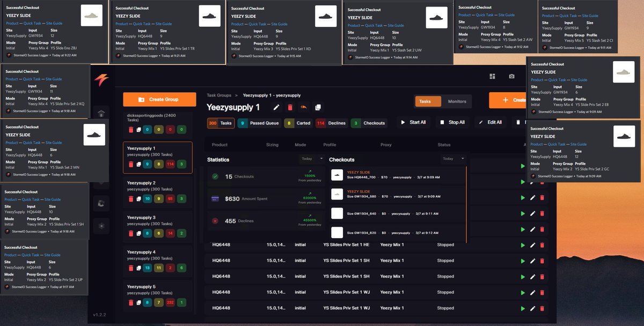Open the Statistics Today dropdown
Image resolution: width=644 pixels, height=326 pixels.
click(312, 159)
